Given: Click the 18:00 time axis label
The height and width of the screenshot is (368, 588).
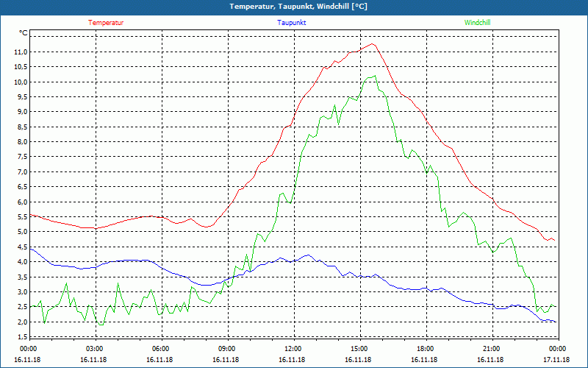Looking at the screenshot, I should (x=426, y=349).
